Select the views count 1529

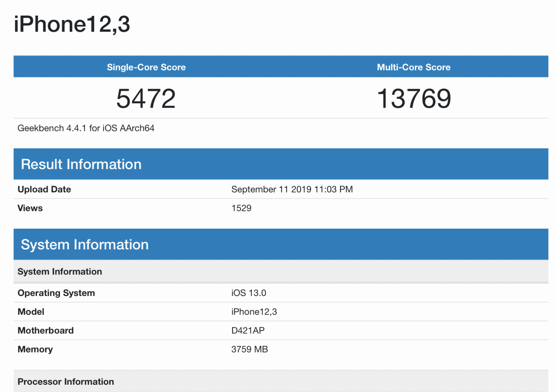[x=241, y=208]
